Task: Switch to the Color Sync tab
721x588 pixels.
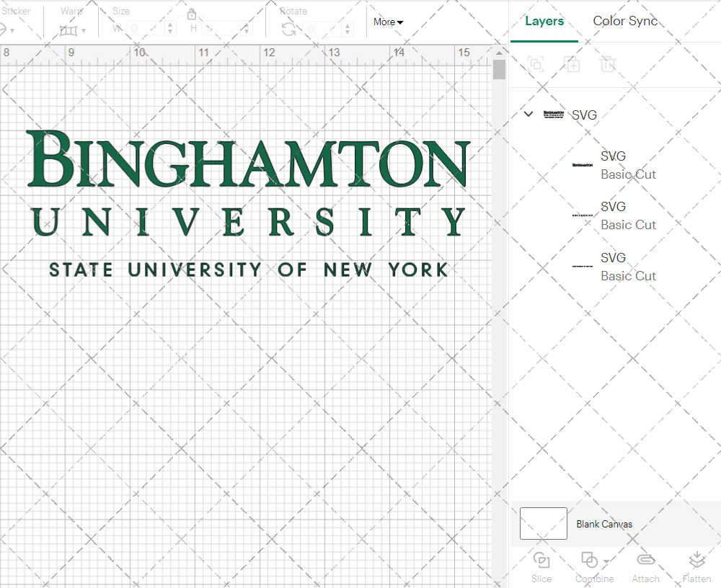Action: pyautogui.click(x=625, y=21)
